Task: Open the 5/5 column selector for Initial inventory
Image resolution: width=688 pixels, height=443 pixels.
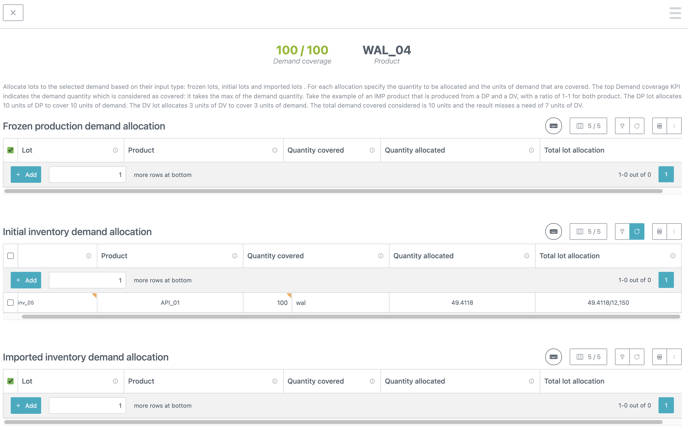Action: coord(588,231)
